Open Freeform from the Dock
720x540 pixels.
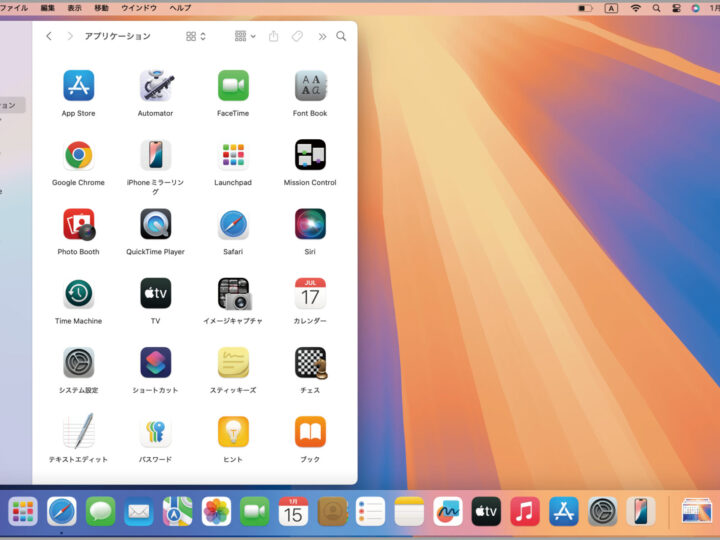click(448, 511)
